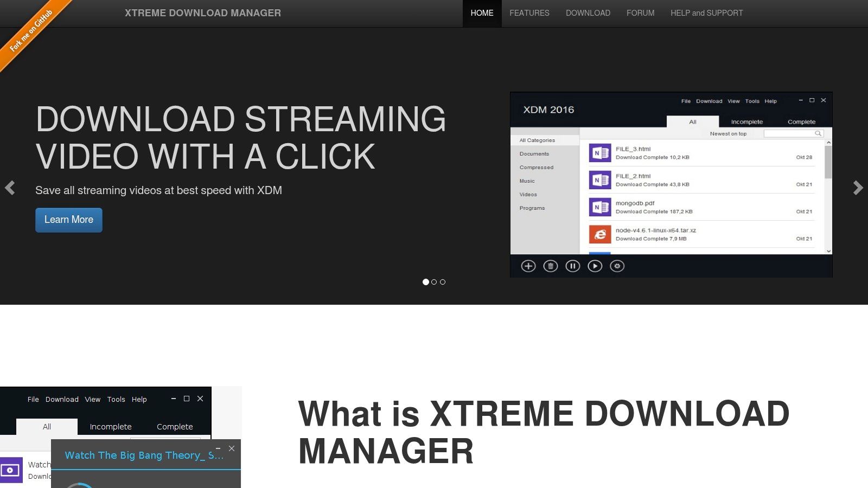Click the pause icon in XDM bottom toolbar

click(x=573, y=266)
